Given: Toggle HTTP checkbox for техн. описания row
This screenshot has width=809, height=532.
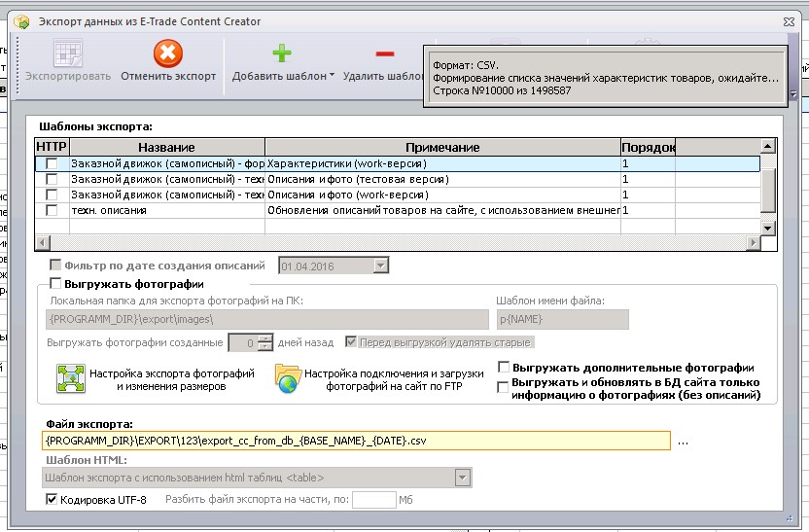Looking at the screenshot, I should tap(52, 210).
